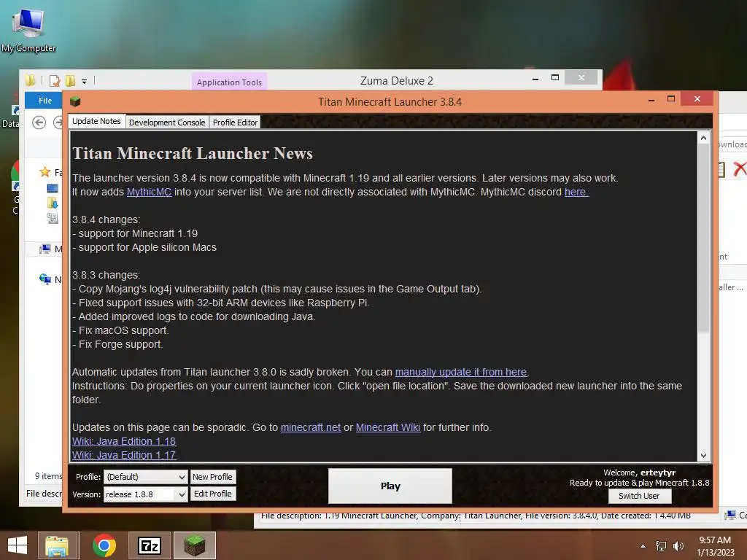Click the Switch User button
The image size is (747, 560).
click(639, 496)
